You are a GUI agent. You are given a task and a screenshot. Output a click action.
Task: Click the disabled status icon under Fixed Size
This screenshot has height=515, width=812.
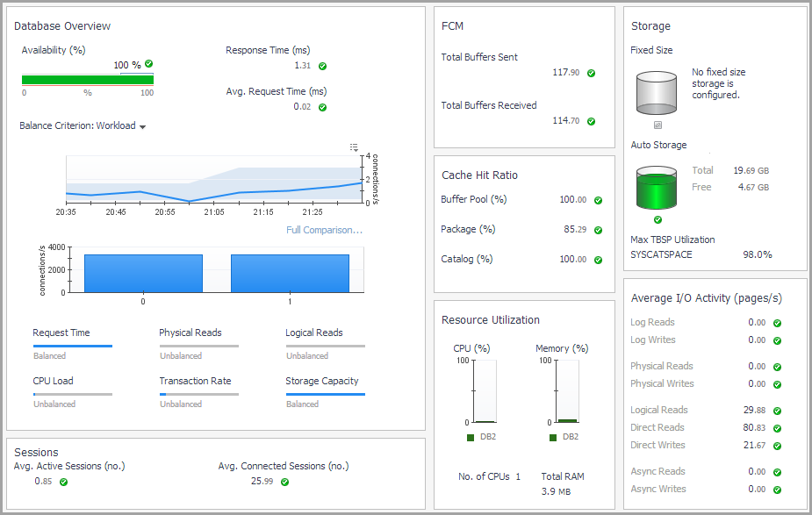[x=658, y=125]
